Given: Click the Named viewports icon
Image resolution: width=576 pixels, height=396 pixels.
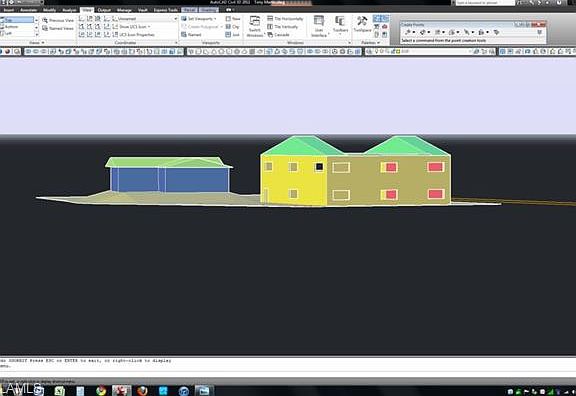Looking at the screenshot, I should coord(184,35).
